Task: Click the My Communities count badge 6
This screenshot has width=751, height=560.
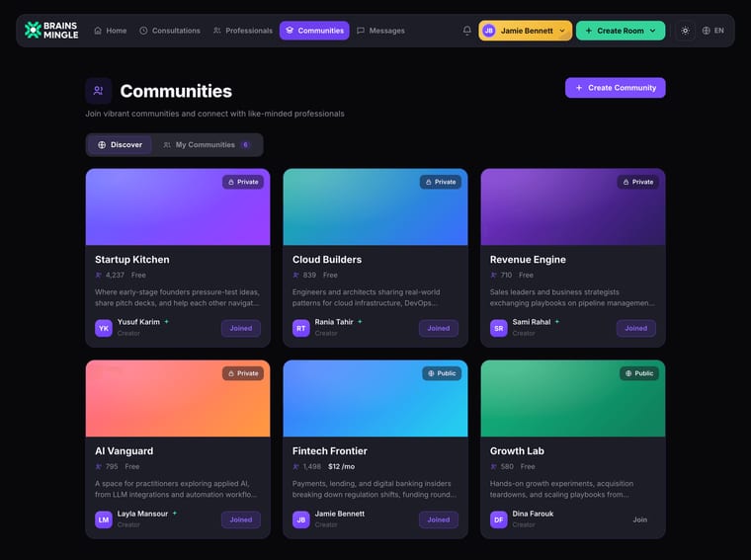Action: pyautogui.click(x=246, y=144)
